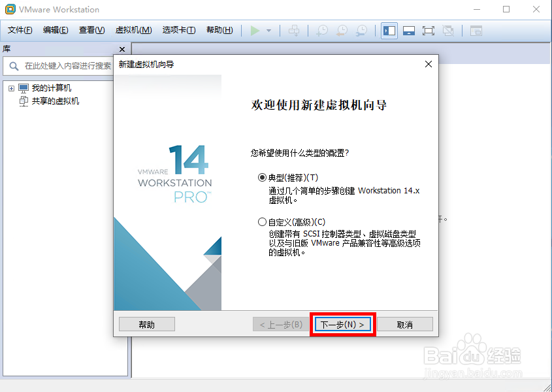This screenshot has height=392, width=552.
Task: Power on the virtual machine
Action: 257,30
